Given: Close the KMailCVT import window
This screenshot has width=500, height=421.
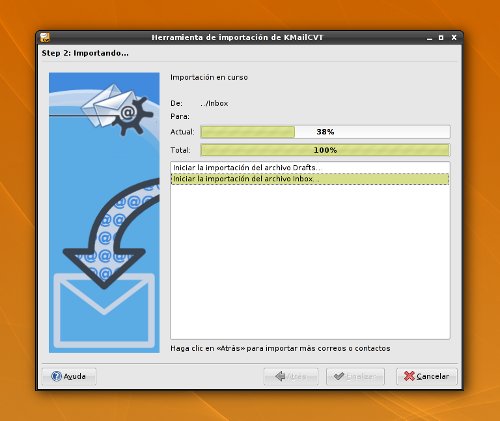Looking at the screenshot, I should 454,38.
